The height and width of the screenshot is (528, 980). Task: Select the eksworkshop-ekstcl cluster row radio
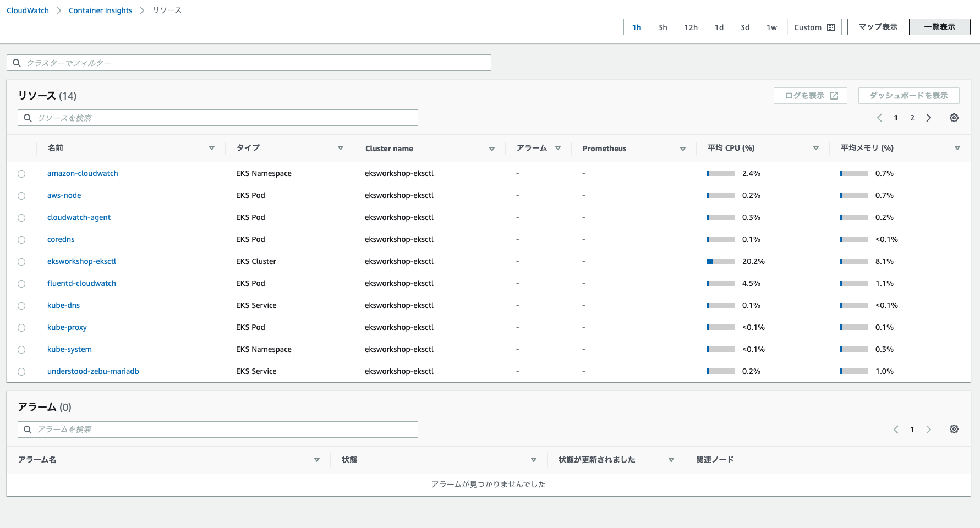pyautogui.click(x=21, y=262)
